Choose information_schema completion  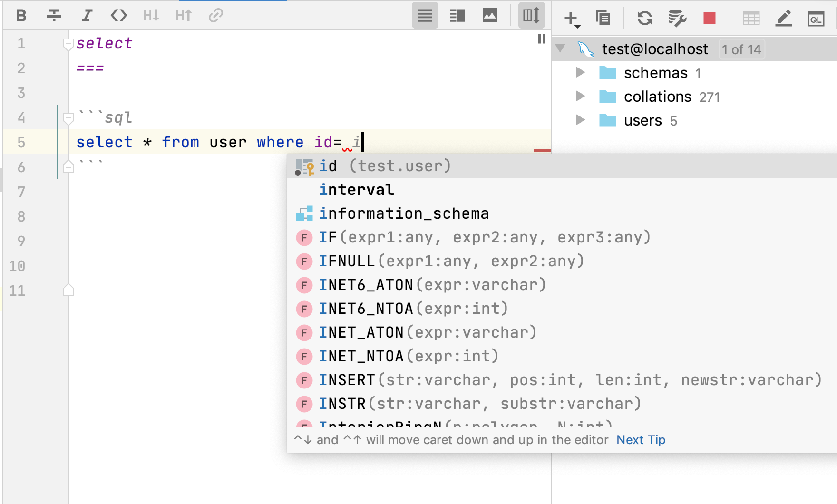click(562, 213)
